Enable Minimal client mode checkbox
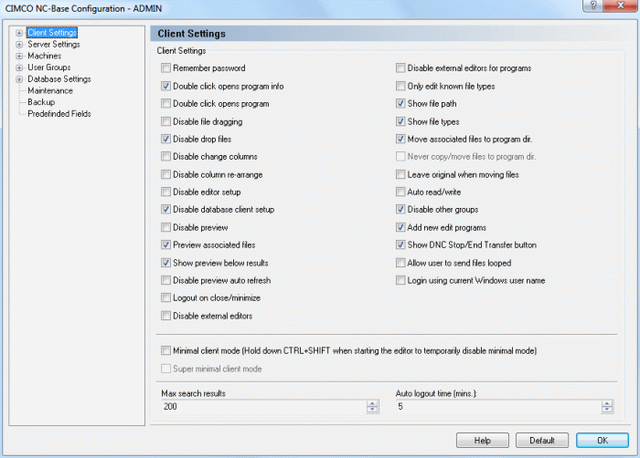 pos(166,351)
